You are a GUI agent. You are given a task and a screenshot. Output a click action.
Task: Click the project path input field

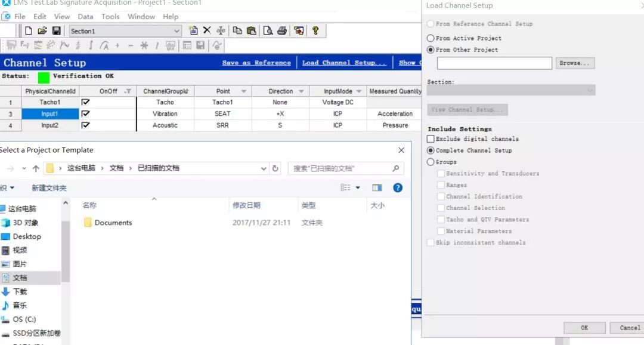(x=494, y=63)
